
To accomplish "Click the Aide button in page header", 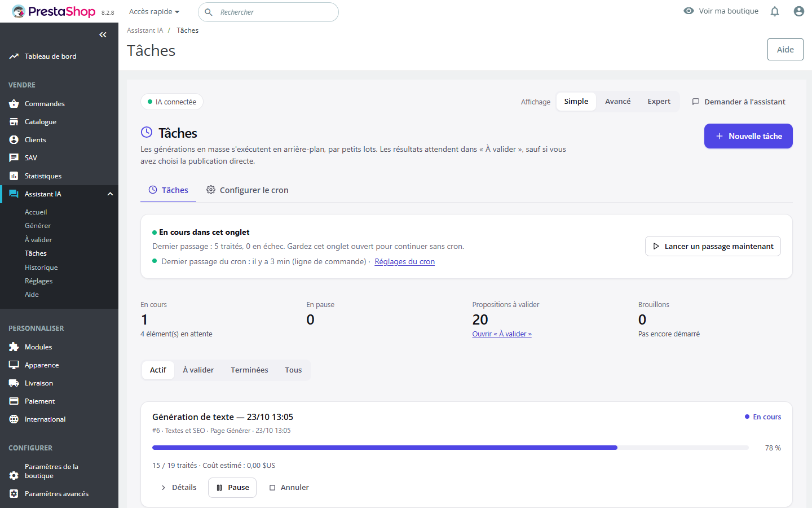I will tap(785, 50).
